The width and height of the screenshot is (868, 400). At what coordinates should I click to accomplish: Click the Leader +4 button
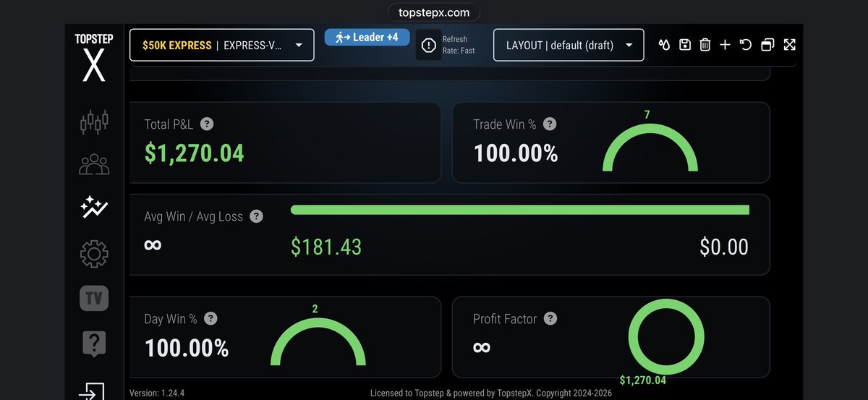point(367,37)
